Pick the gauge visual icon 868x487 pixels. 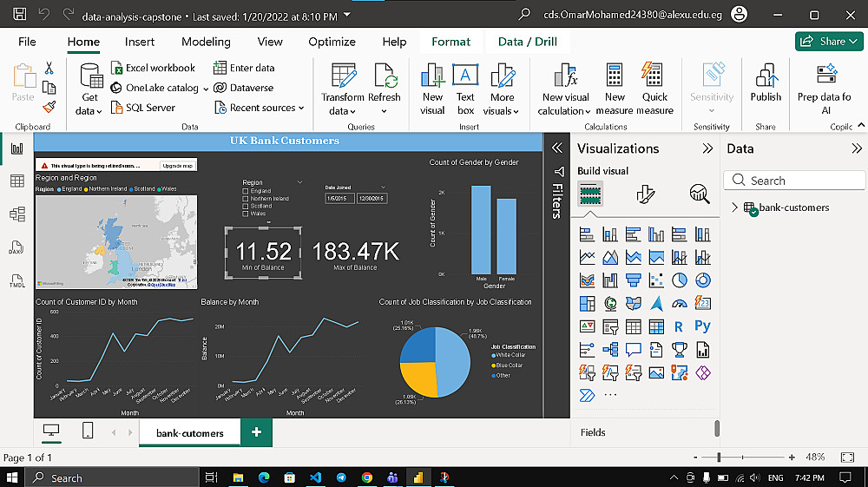(x=680, y=304)
